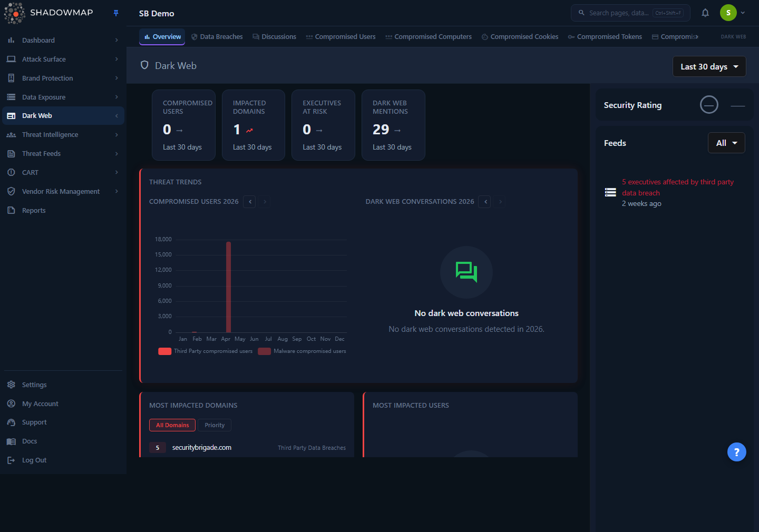Open the Executives At Risk stat card
The image size is (759, 532).
click(x=323, y=125)
